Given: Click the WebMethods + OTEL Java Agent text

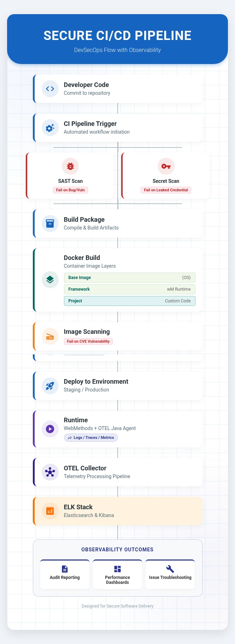Looking at the screenshot, I should coord(100,428).
